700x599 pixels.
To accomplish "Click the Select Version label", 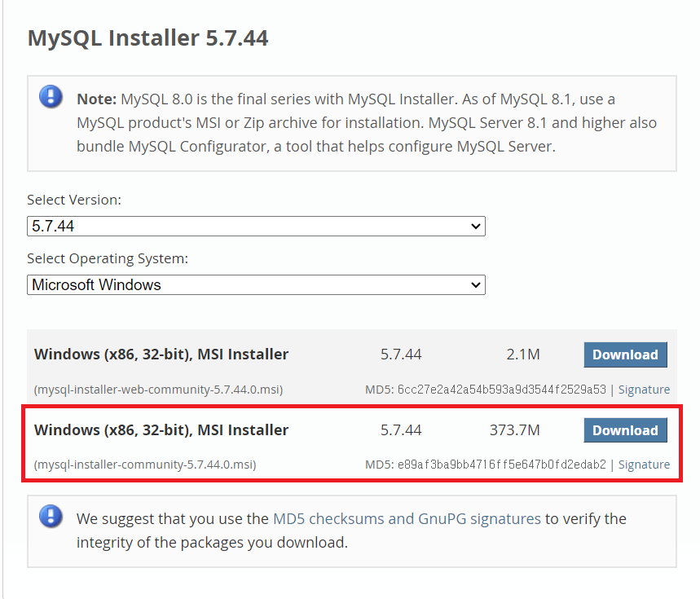I will point(74,200).
